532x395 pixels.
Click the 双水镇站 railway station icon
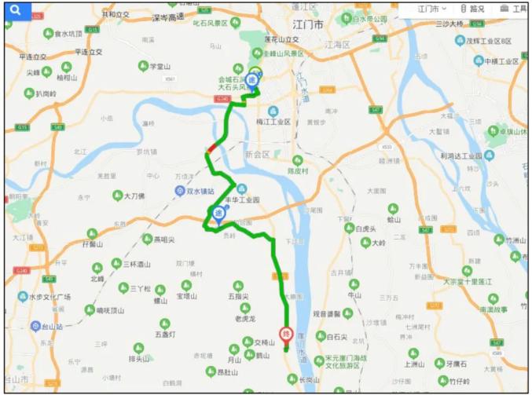tap(179, 191)
